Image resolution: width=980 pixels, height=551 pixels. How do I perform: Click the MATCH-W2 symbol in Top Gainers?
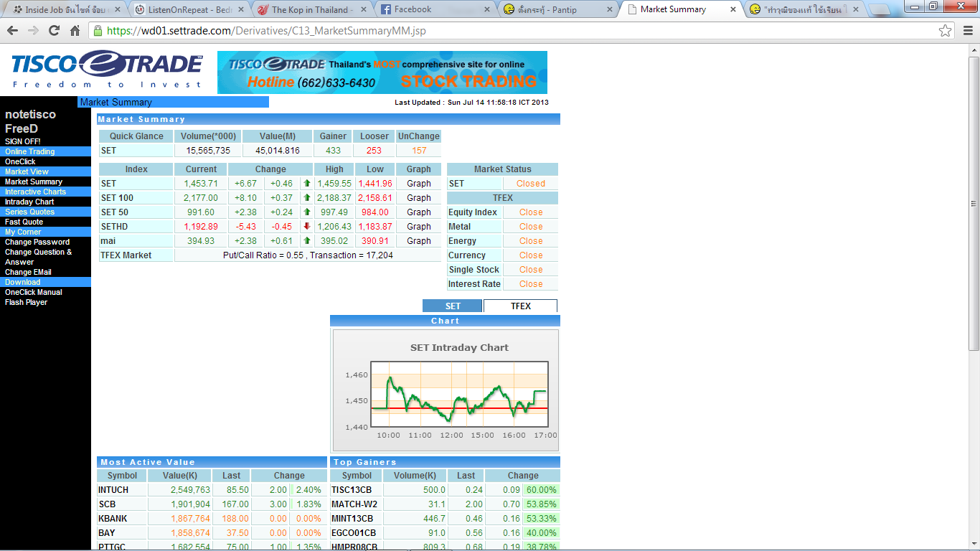(354, 504)
